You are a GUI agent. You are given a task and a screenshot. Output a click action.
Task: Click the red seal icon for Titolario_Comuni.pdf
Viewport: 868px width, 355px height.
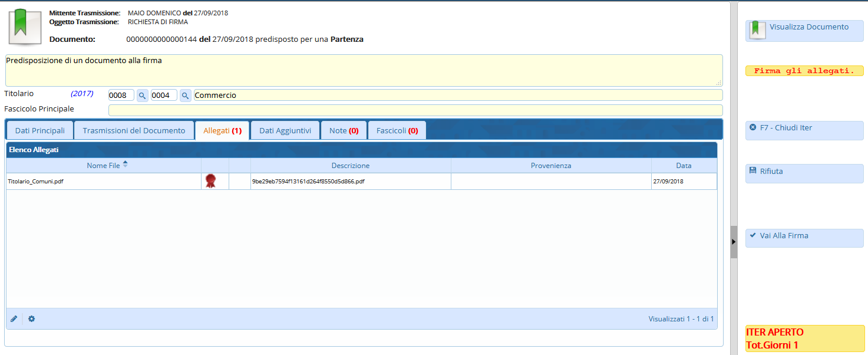tap(210, 181)
